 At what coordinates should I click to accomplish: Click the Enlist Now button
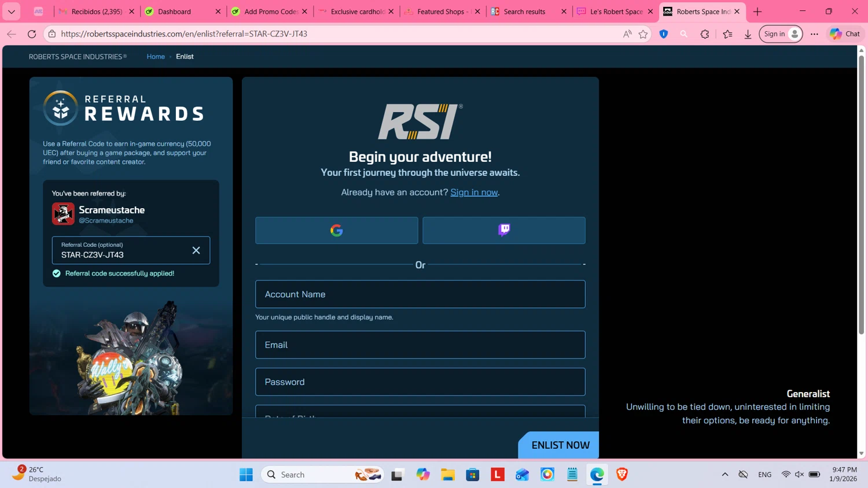pos(558,445)
